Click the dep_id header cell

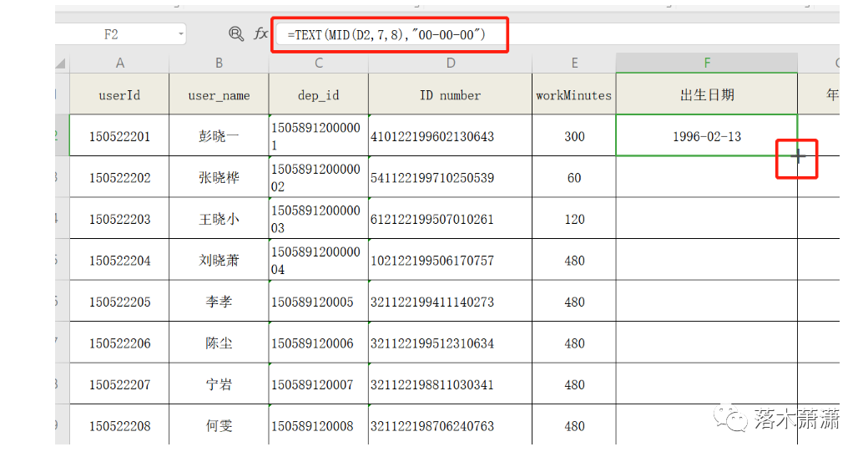click(318, 94)
